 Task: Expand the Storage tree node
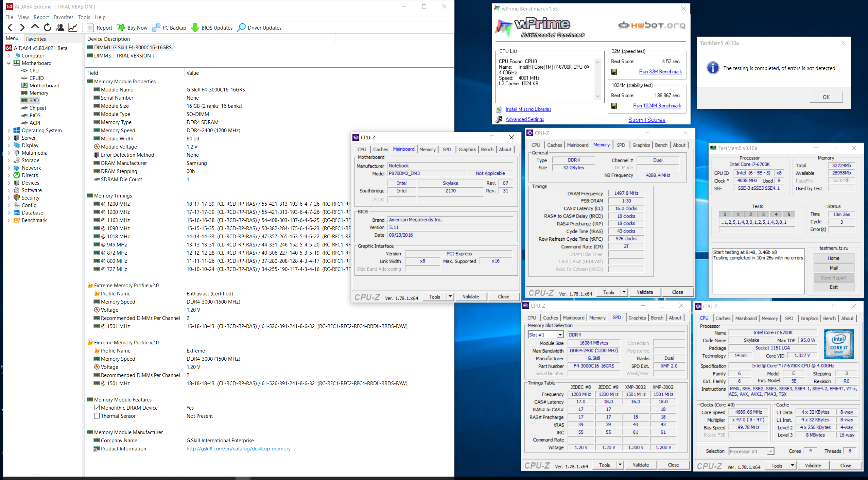click(x=9, y=160)
